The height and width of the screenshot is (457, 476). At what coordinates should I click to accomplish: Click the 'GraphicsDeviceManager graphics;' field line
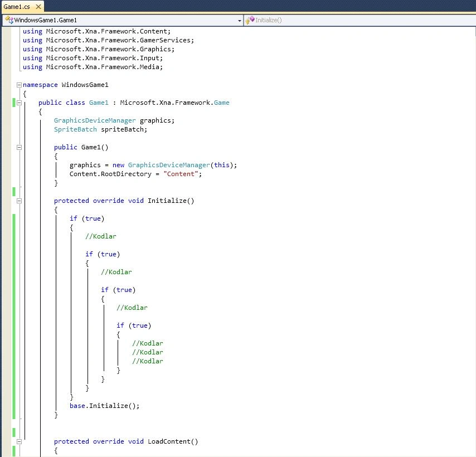point(114,120)
